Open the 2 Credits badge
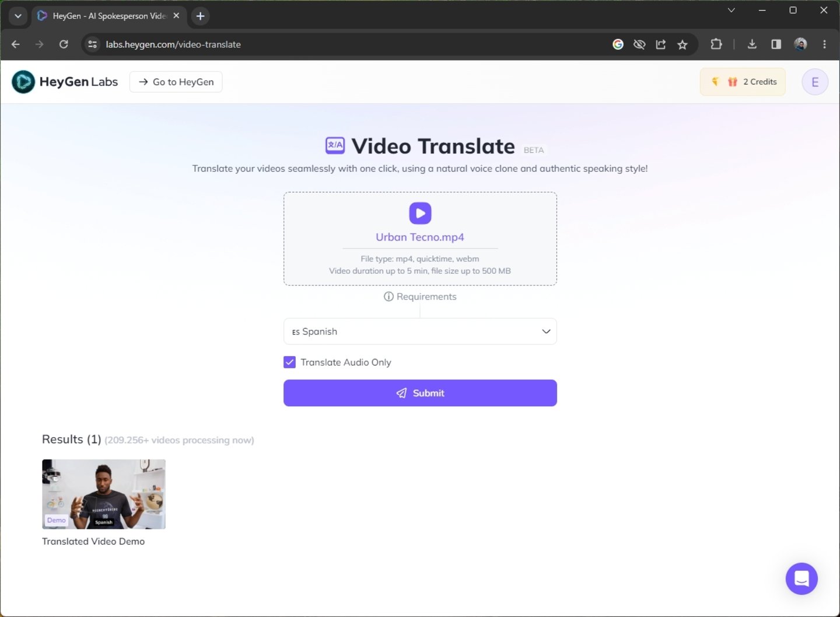 [743, 82]
